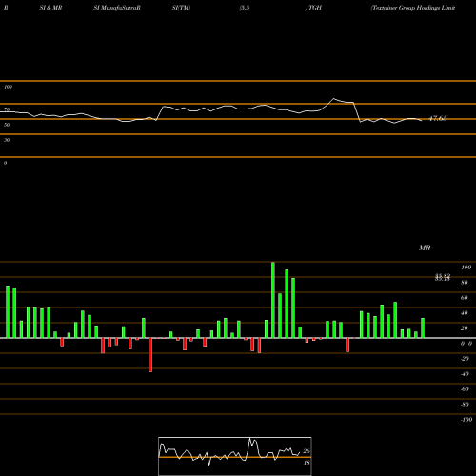Click the "SI(TM)" header label
The height and width of the screenshot is (476, 476).
point(181,8)
